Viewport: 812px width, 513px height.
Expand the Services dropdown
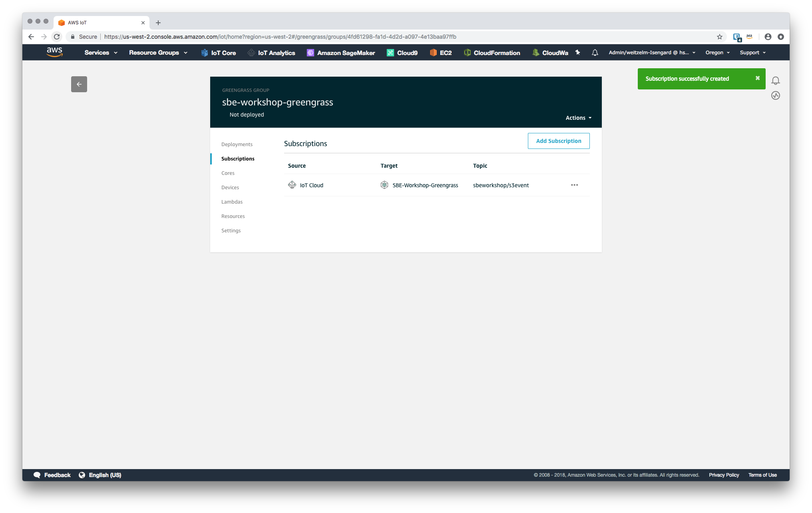pos(101,53)
